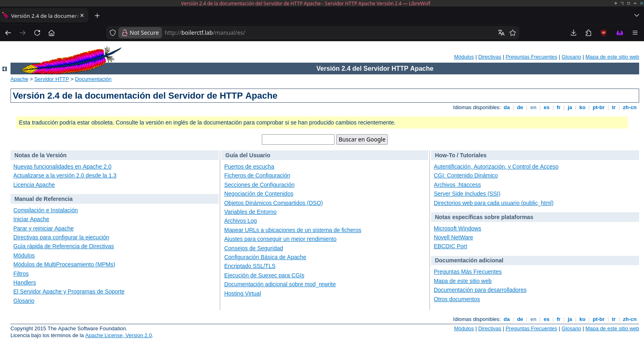Go to the browser home page
The width and height of the screenshot is (644, 363).
pyautogui.click(x=52, y=33)
